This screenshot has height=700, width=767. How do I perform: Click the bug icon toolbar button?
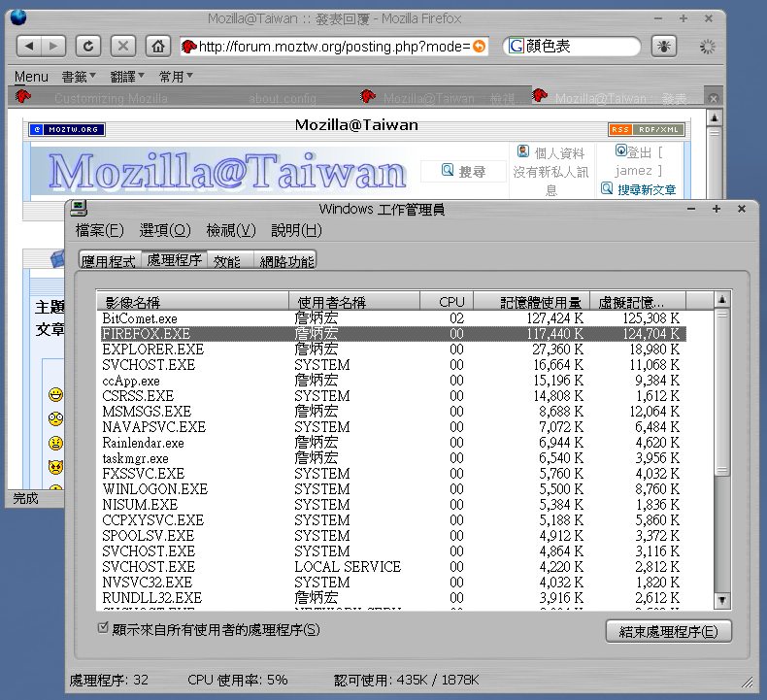(x=665, y=46)
